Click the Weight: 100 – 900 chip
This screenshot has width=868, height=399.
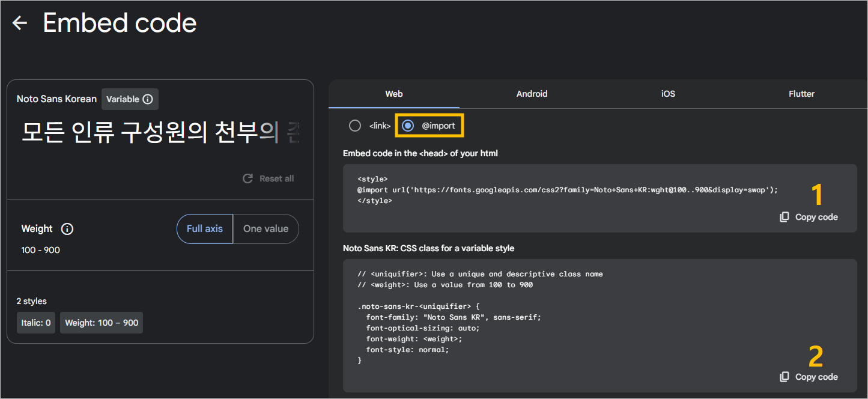(x=102, y=323)
